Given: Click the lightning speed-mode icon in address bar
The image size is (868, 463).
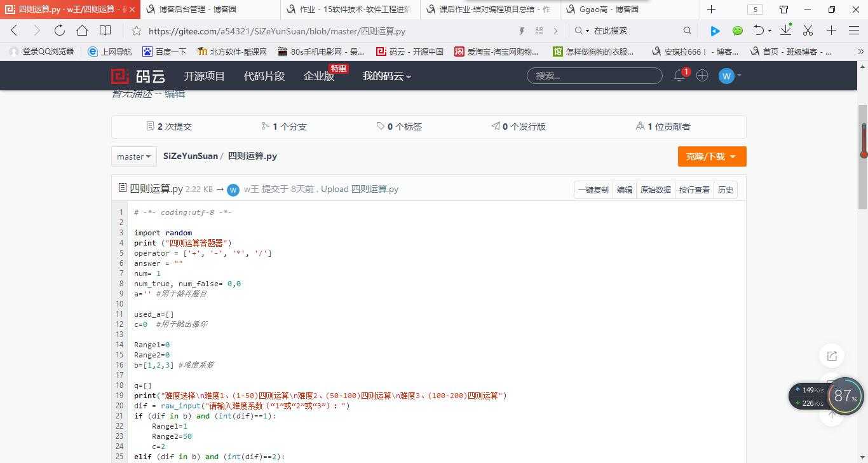Looking at the screenshot, I should click(x=522, y=31).
